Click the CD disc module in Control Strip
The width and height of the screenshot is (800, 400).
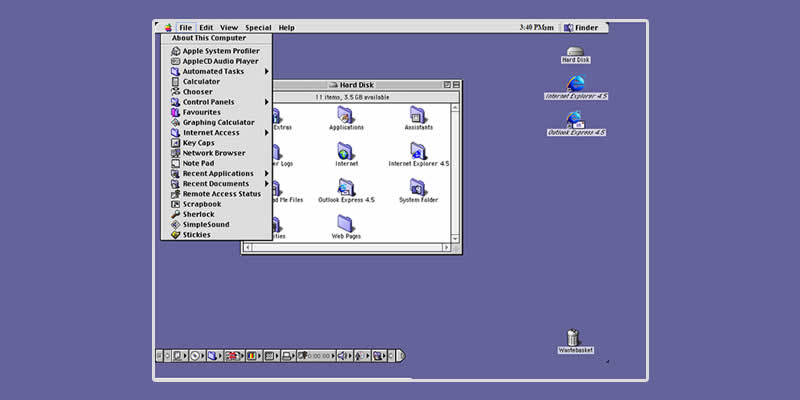pyautogui.click(x=197, y=356)
